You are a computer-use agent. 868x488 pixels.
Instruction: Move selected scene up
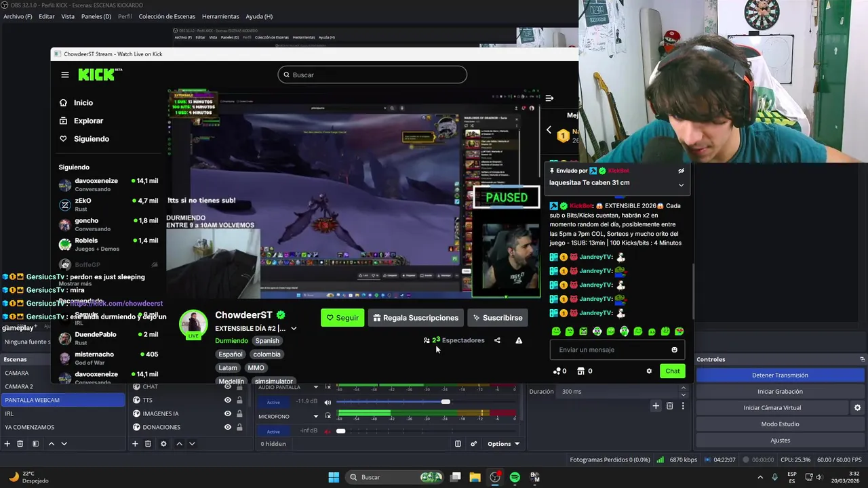[x=52, y=444]
